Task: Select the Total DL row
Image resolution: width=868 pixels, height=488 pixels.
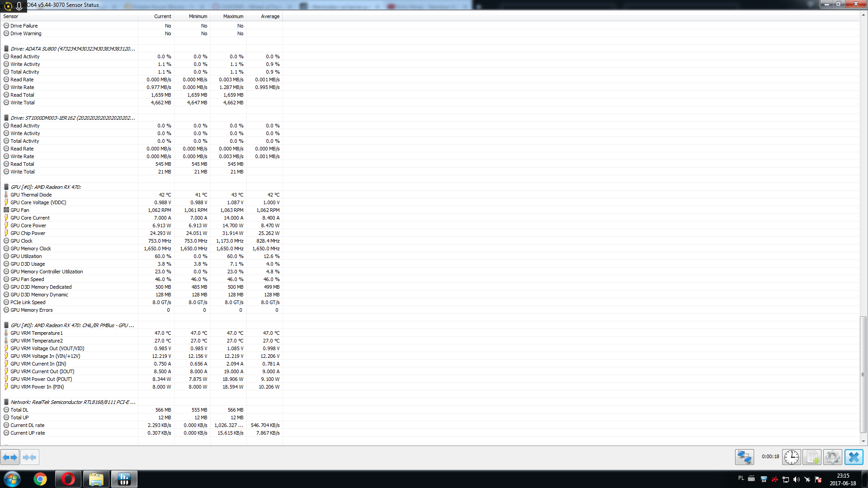Action: (x=142, y=410)
